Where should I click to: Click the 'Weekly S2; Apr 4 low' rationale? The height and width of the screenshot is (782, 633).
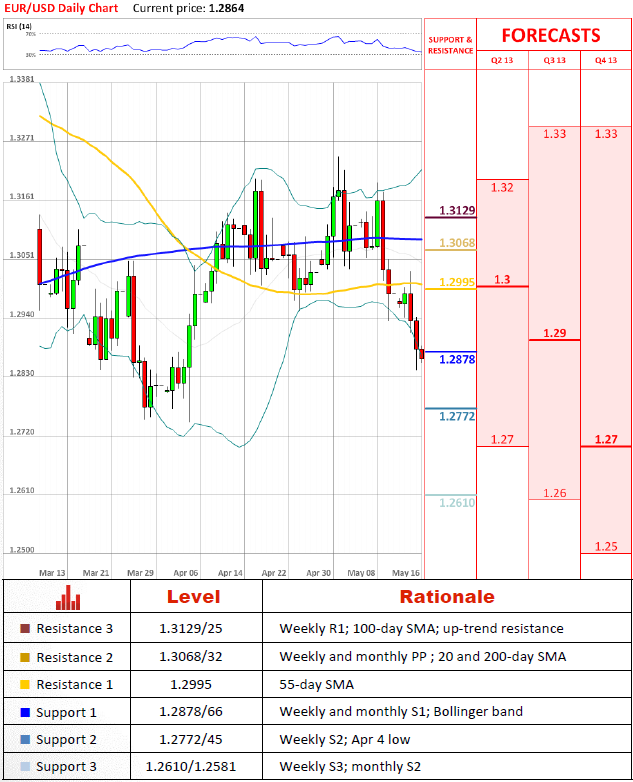(x=345, y=740)
